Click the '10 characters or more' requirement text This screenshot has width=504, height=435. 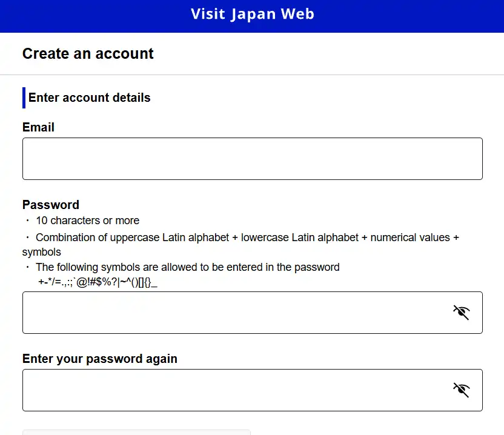point(87,221)
